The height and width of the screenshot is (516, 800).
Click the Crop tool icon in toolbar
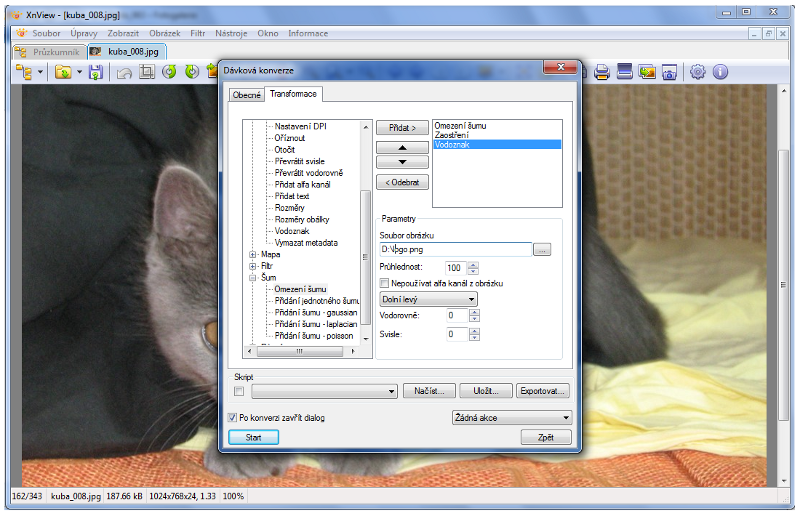tap(147, 72)
